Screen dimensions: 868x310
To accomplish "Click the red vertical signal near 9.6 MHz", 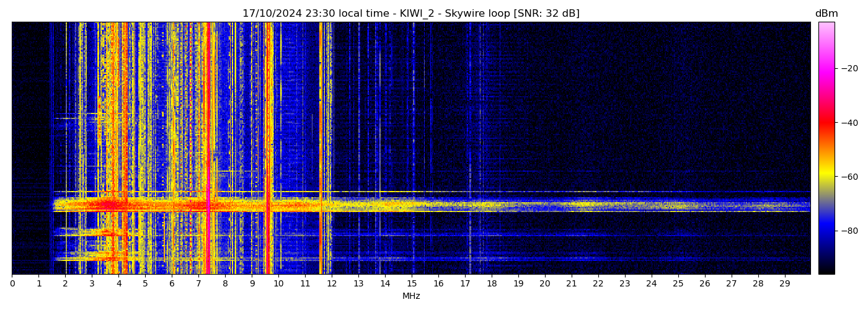I will click(x=268, y=124).
